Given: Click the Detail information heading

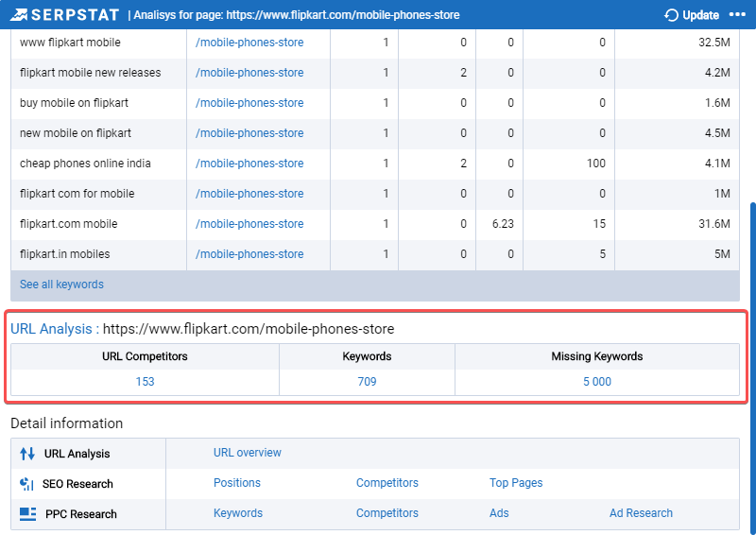Looking at the screenshot, I should [x=66, y=423].
